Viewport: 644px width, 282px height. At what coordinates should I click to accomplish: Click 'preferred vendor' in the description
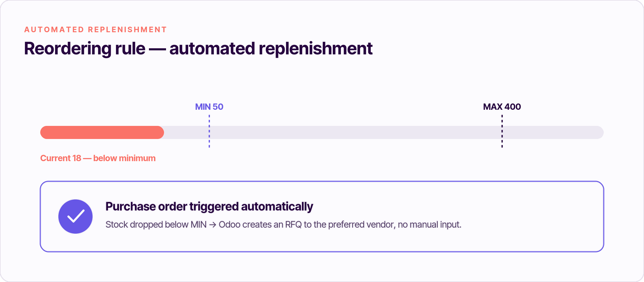361,224
